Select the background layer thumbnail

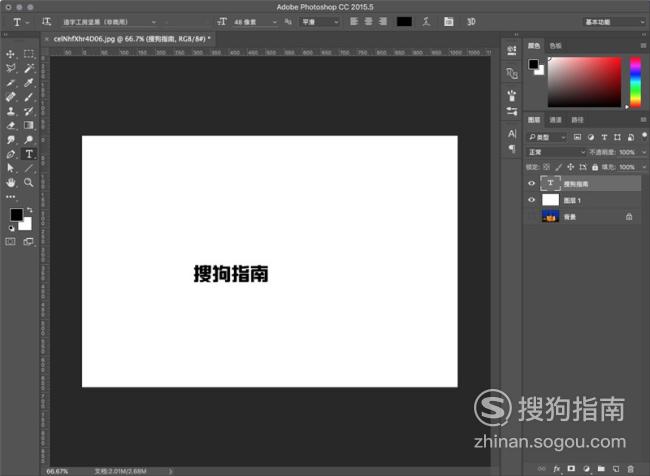(x=551, y=216)
